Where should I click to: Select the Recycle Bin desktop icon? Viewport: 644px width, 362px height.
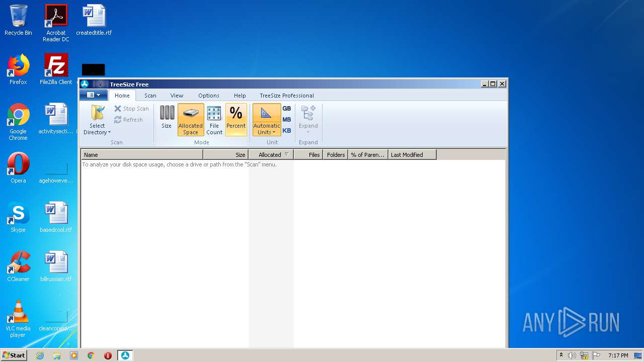(x=18, y=20)
